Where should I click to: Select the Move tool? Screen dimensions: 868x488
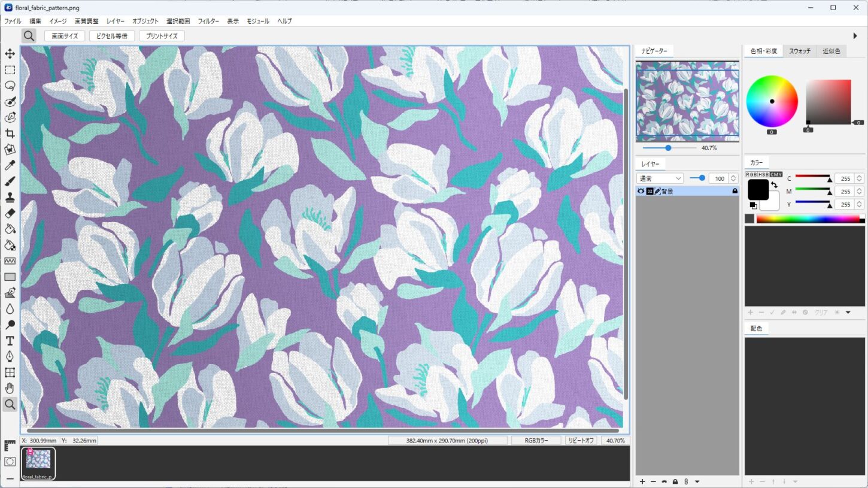click(10, 54)
